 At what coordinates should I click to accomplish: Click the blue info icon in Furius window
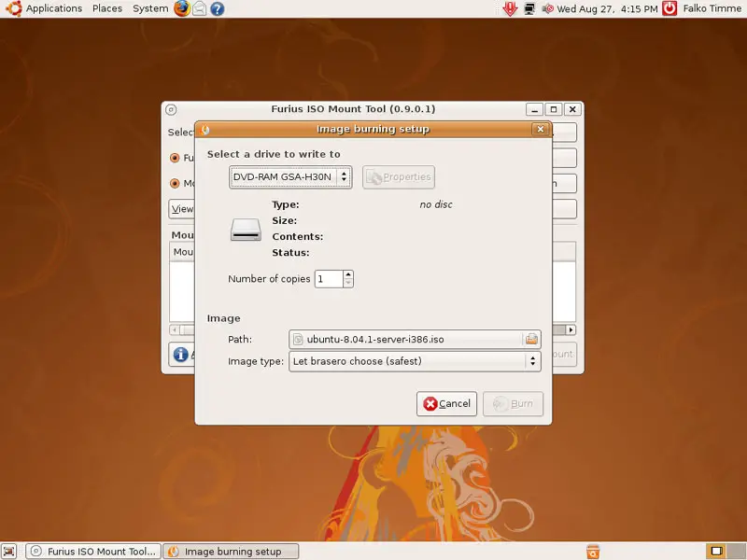click(180, 355)
